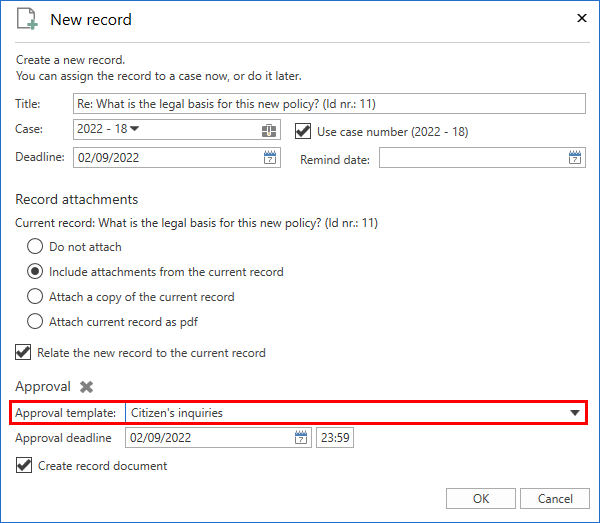
Task: Toggle Create record document checkbox
Action: pyautogui.click(x=24, y=465)
